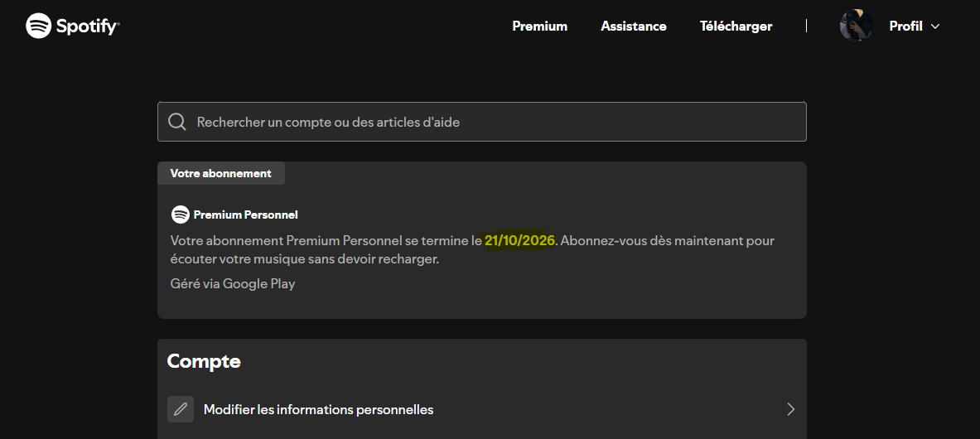Click the right chevron on the Modifier row
Screen dimensions: 980x439
(x=790, y=409)
